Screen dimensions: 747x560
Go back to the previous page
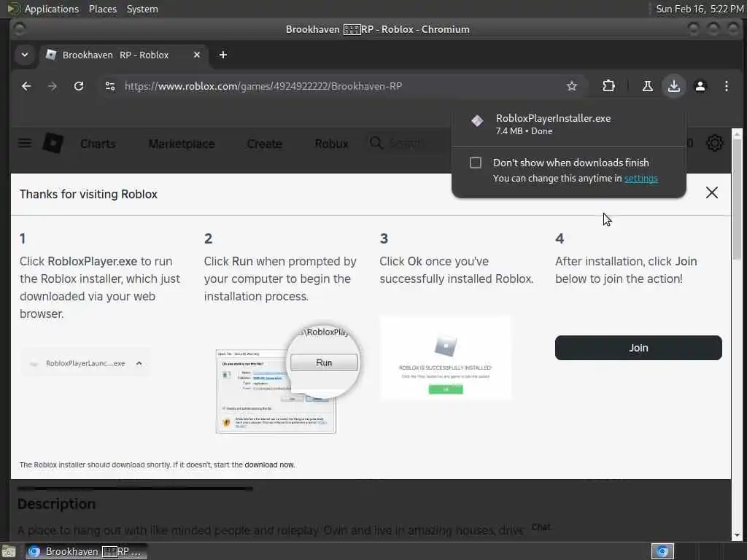point(26,86)
